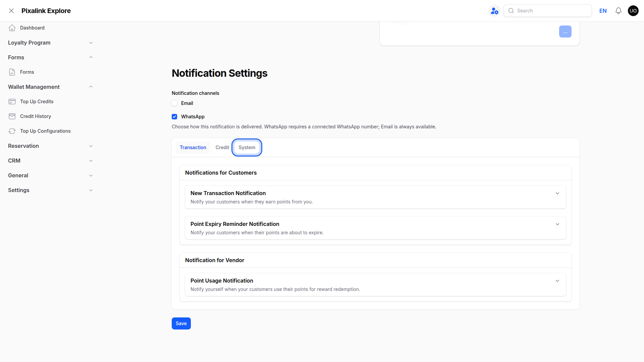Click the blue ellipsis button
Viewport: 644px width, 362px height.
(565, 32)
